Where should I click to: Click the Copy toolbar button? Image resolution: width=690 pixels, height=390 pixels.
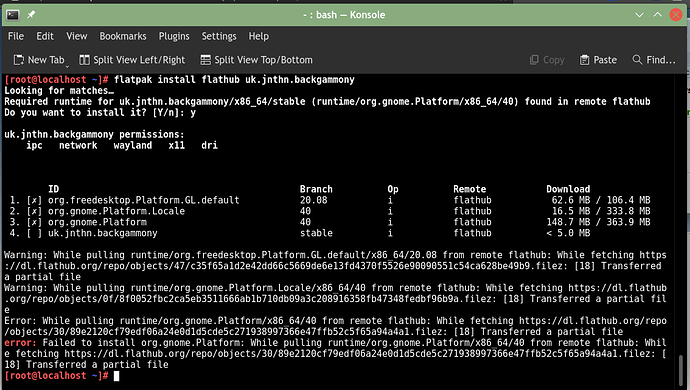click(x=547, y=60)
